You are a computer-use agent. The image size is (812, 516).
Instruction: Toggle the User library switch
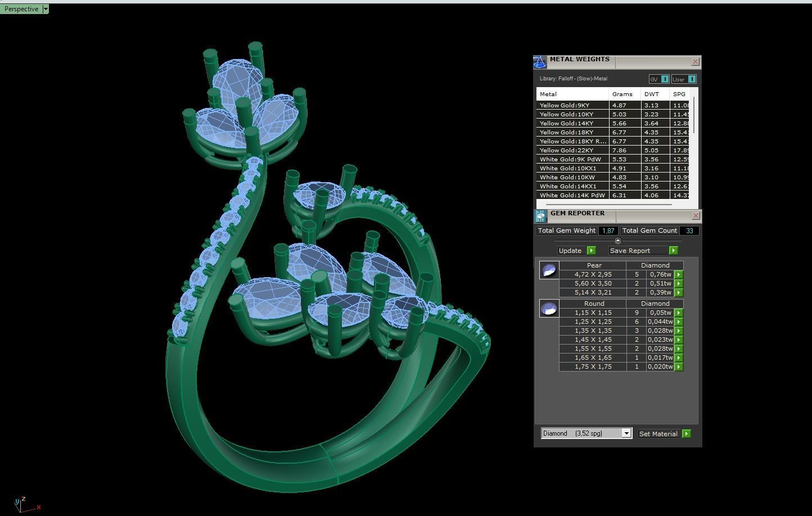click(684, 79)
